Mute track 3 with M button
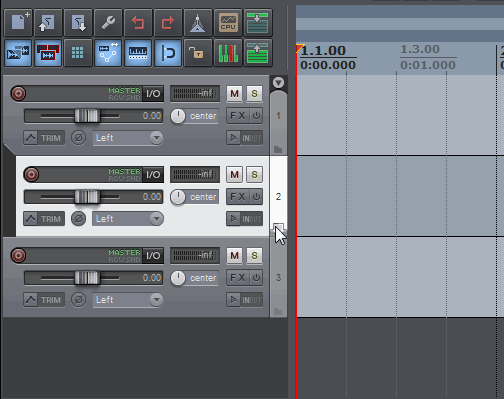 234,255
